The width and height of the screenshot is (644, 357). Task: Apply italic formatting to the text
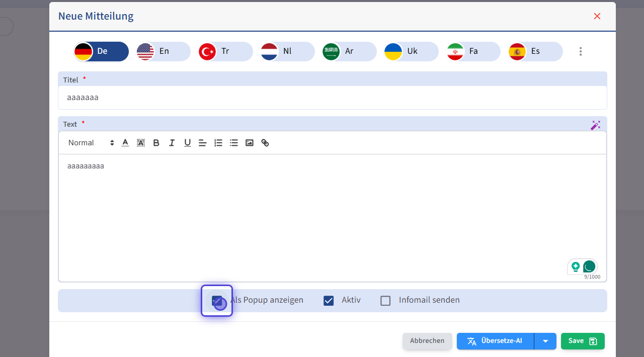point(172,143)
